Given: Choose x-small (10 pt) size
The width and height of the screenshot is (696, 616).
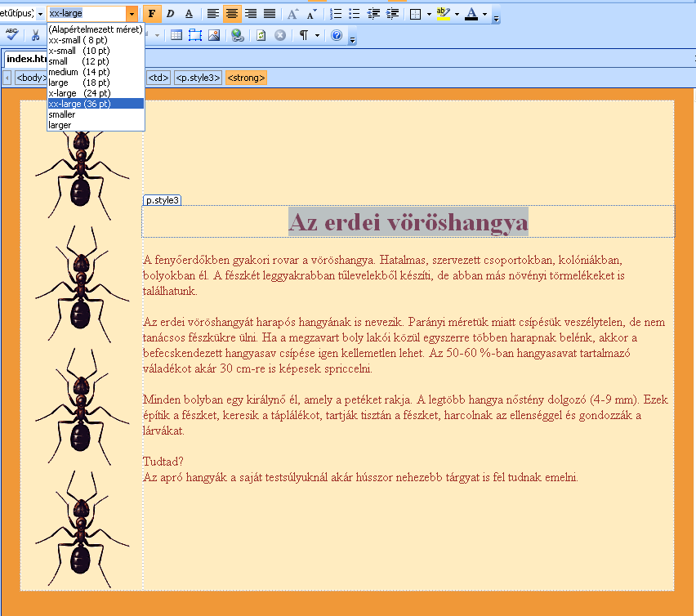Looking at the screenshot, I should [96, 51].
